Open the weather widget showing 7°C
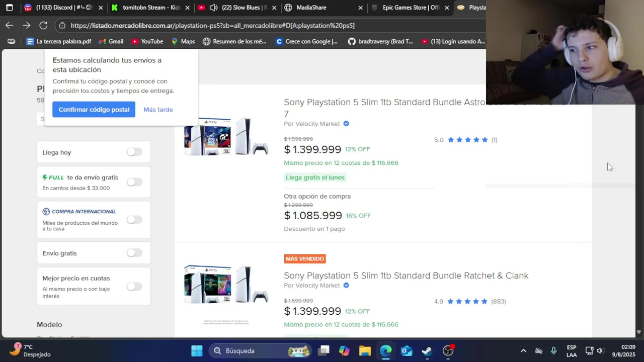644x362 pixels. pos(31,350)
